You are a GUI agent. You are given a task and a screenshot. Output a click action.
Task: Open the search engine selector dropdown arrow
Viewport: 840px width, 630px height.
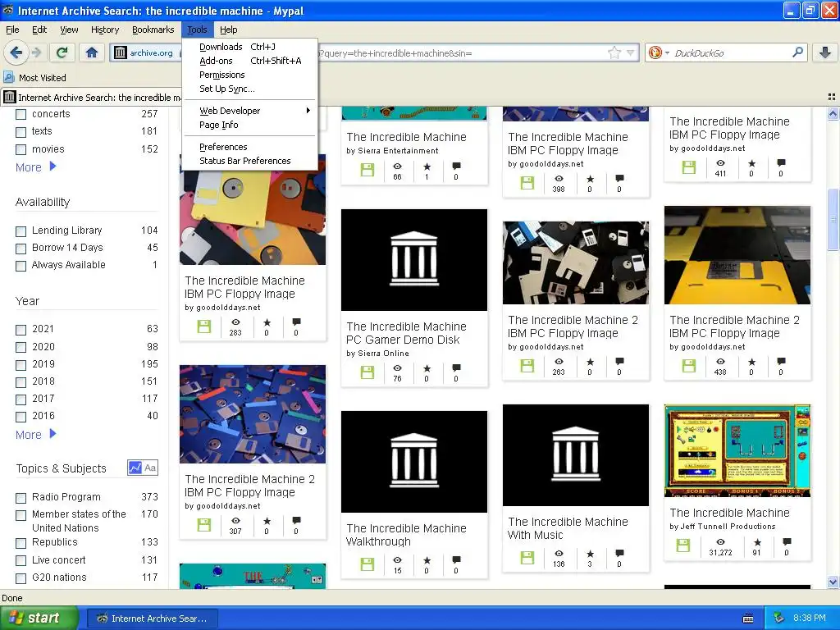click(667, 52)
